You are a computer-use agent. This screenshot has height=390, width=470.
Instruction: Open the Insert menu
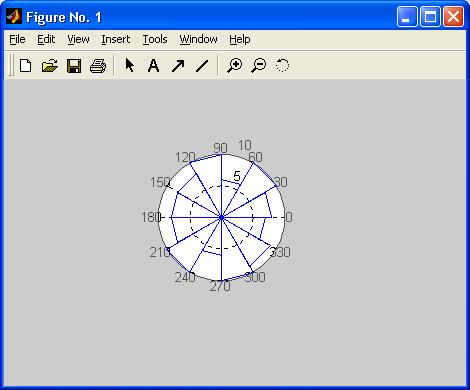(116, 39)
